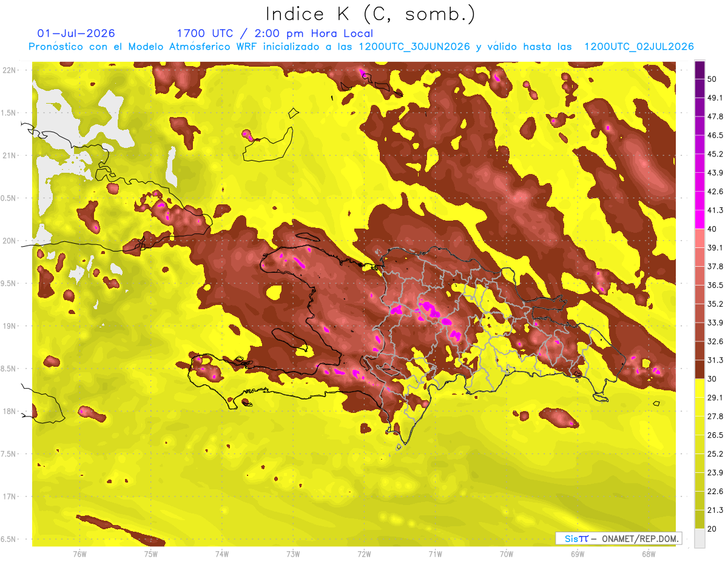Screen dimensions: 728x562
Task: Click the color scale value "26.5"
Action: click(x=715, y=435)
